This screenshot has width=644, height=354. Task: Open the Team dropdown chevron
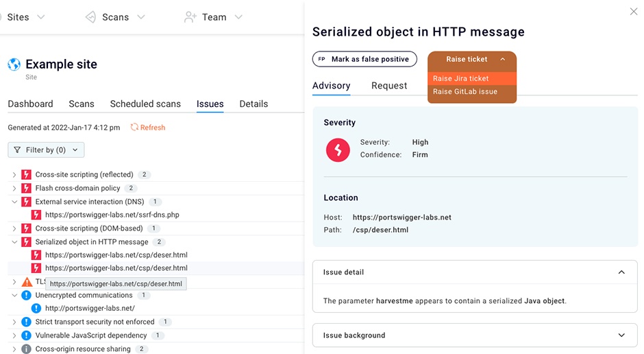click(238, 17)
